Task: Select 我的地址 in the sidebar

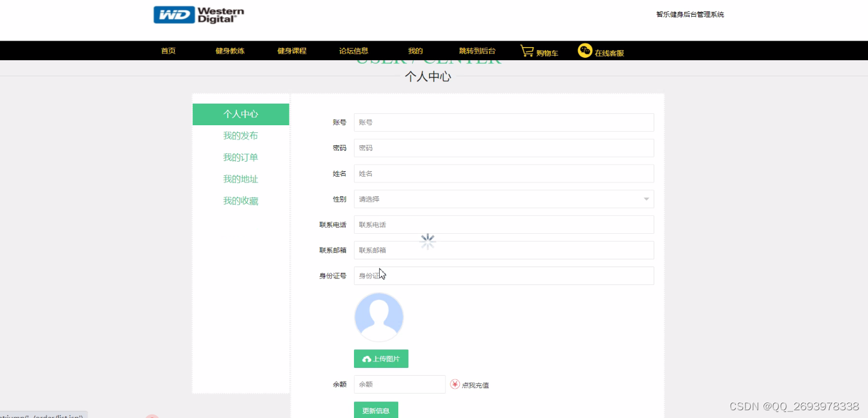Action: coord(241,179)
